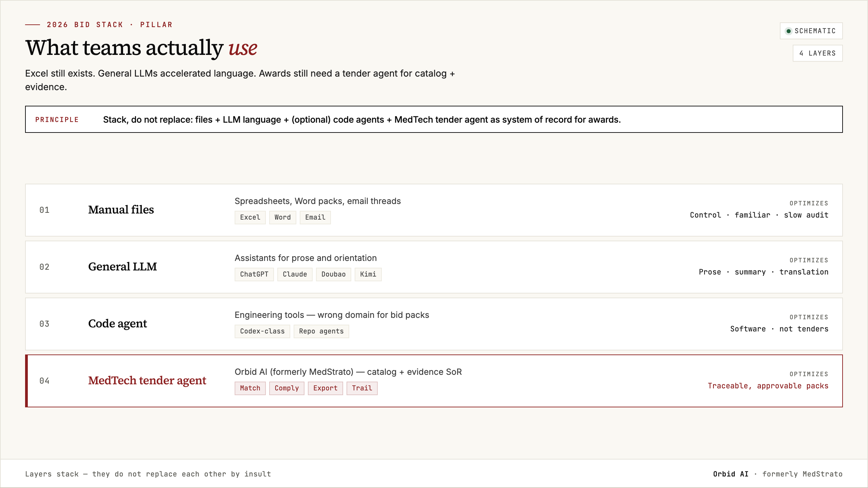Click 'Software · not tenders' text

779,329
